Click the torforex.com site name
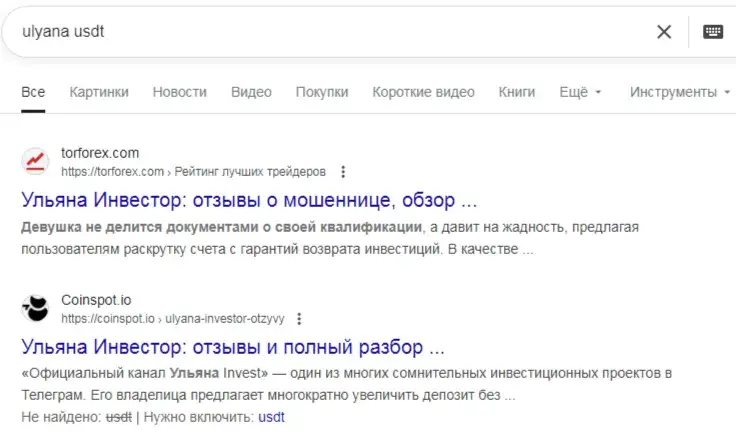Image resolution: width=736 pixels, height=437 pixels. (x=100, y=153)
